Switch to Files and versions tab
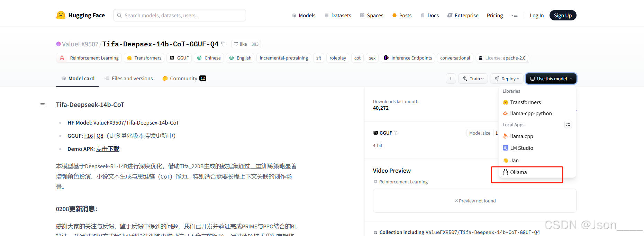Screen dimensions: 644x236 129,79
